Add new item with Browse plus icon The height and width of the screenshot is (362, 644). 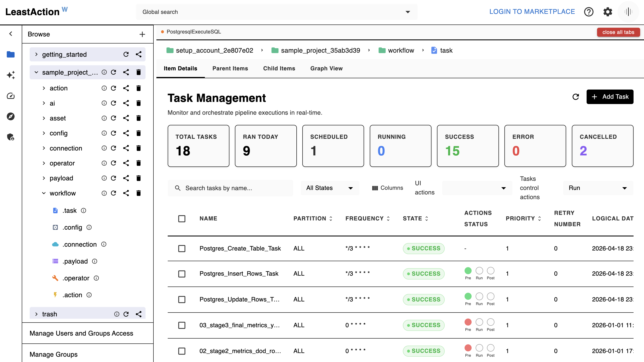click(142, 34)
